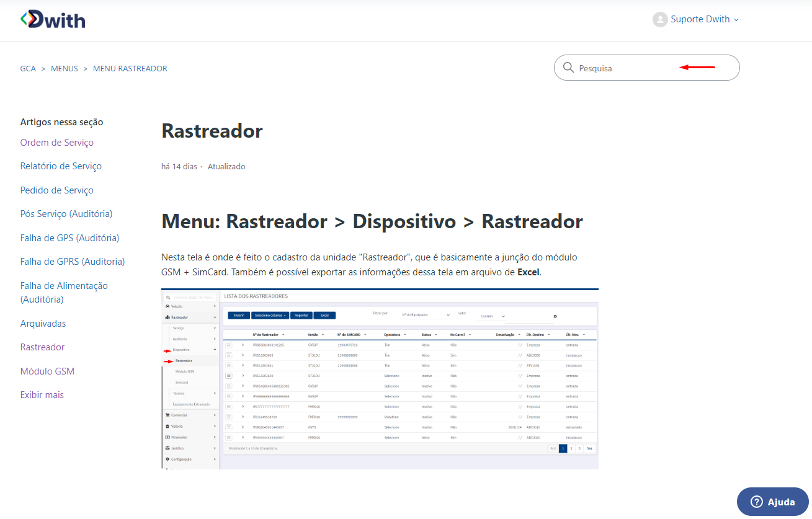812x519 pixels.
Task: Click the 'Artigos nessa seção' heading
Action: (x=62, y=122)
